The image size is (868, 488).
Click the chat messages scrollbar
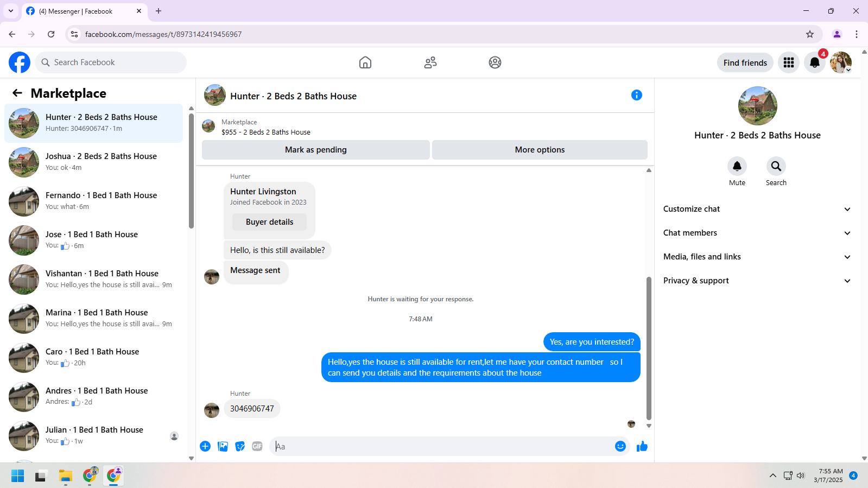(x=649, y=348)
